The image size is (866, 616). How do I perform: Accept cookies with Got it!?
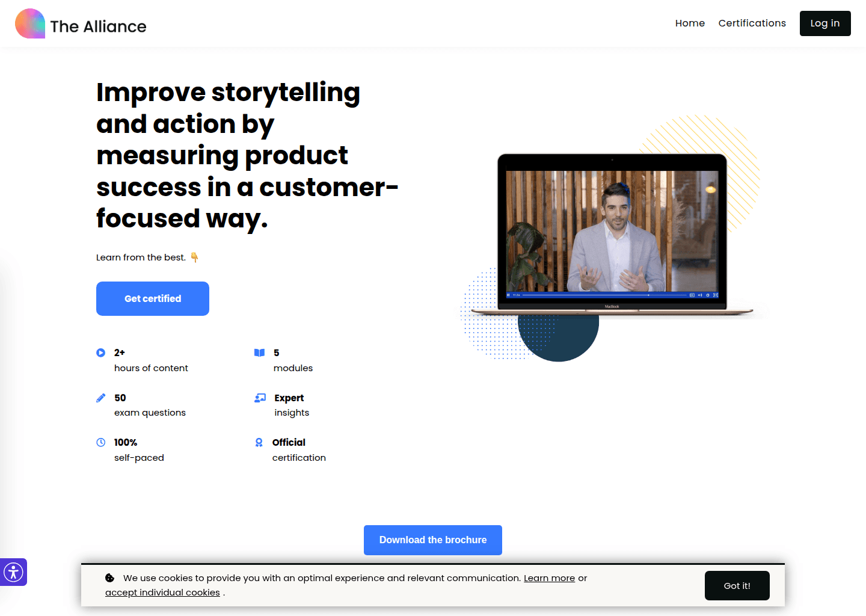737,585
